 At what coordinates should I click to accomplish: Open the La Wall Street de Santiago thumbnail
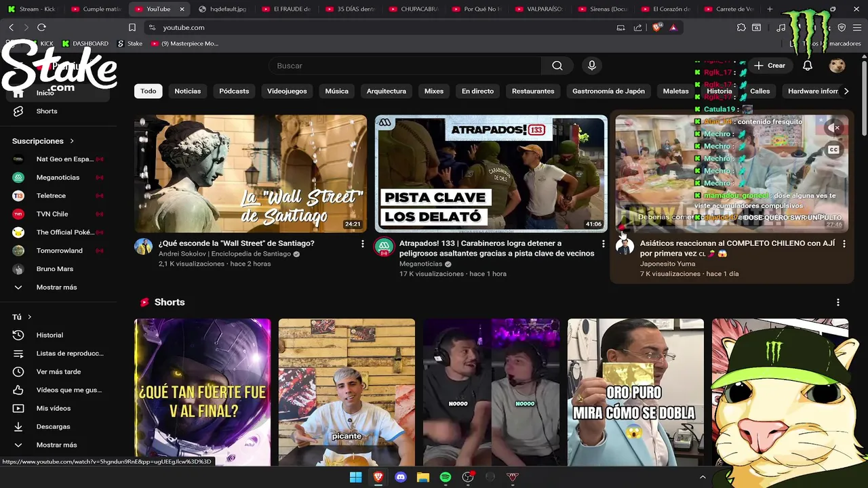(x=250, y=174)
